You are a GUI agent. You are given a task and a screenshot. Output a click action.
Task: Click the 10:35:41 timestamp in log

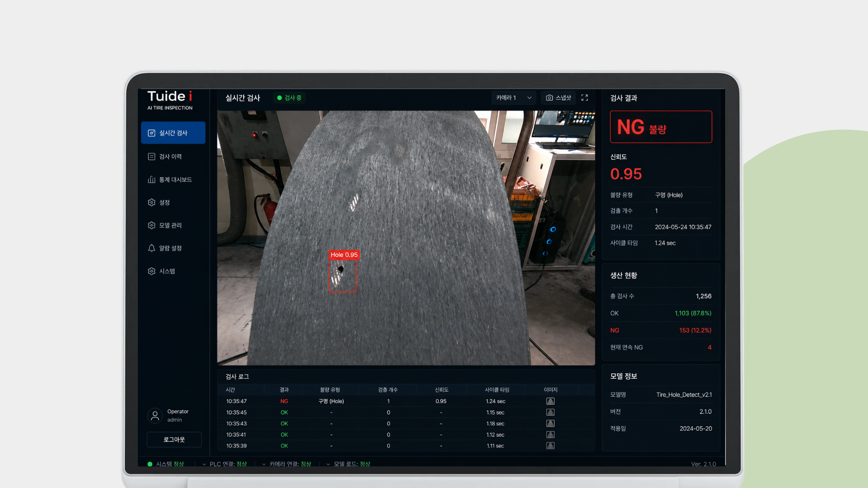tap(236, 435)
